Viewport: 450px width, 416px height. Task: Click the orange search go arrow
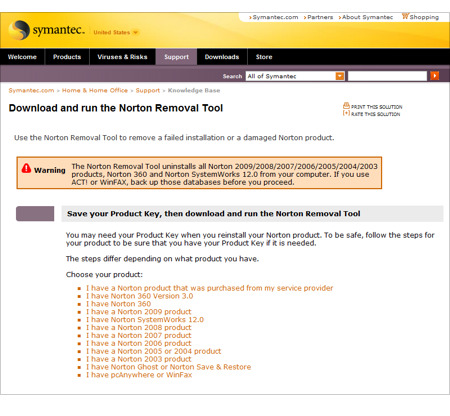click(x=435, y=76)
